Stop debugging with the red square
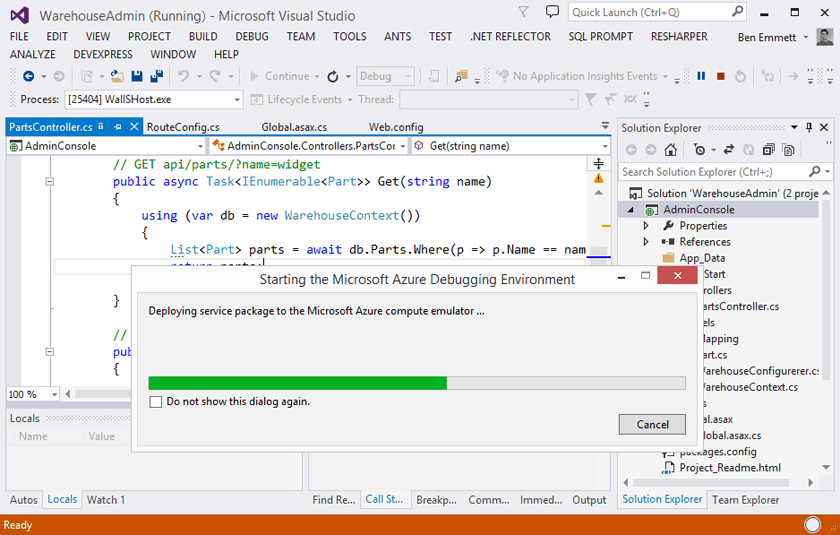 (x=721, y=76)
